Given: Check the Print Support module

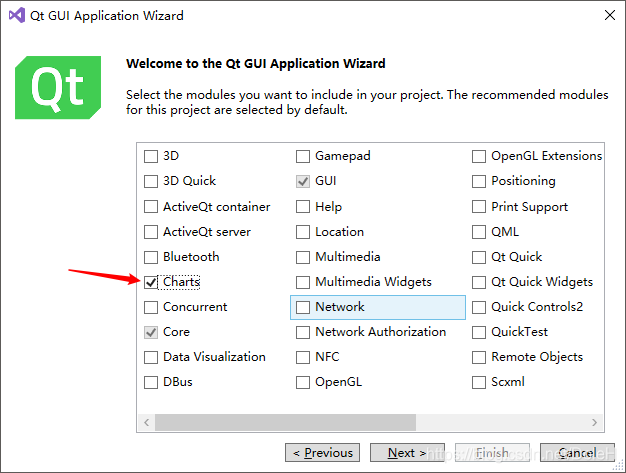Looking at the screenshot, I should pyautogui.click(x=479, y=207).
